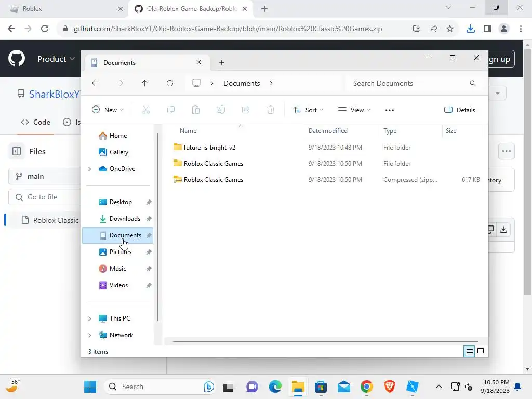The height and width of the screenshot is (399, 532).
Task: Toggle the Details pane button
Action: 460,110
